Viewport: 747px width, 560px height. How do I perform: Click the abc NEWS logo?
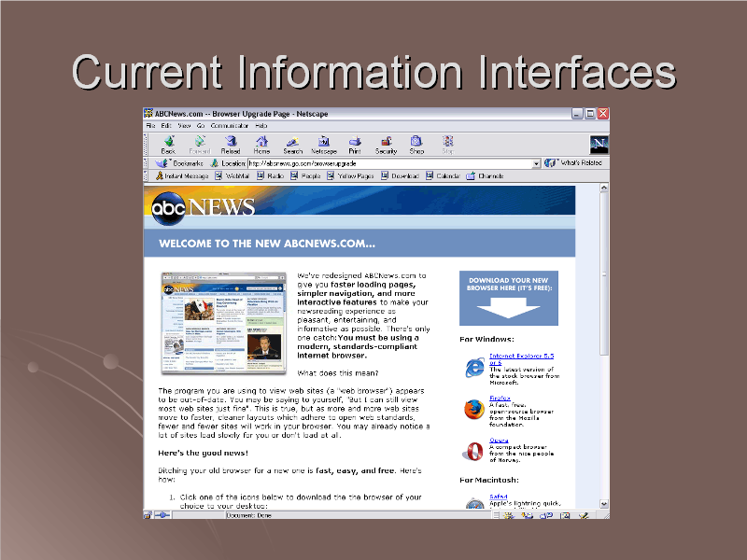point(203,207)
